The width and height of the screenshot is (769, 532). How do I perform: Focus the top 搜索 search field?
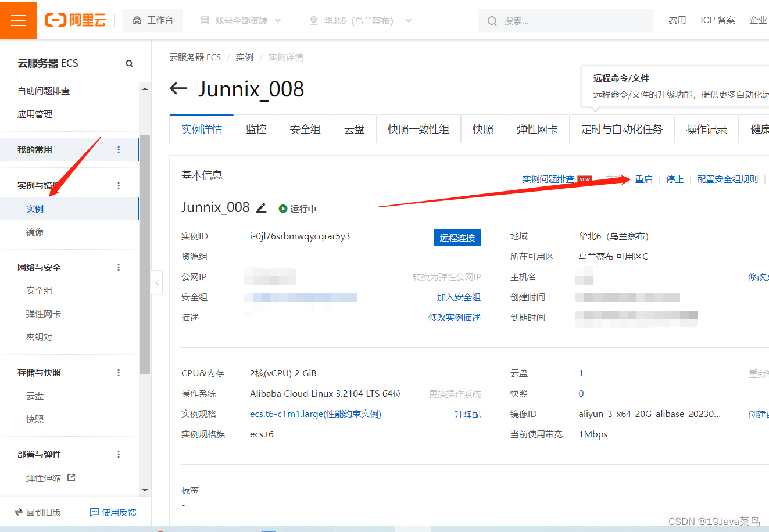(566, 21)
